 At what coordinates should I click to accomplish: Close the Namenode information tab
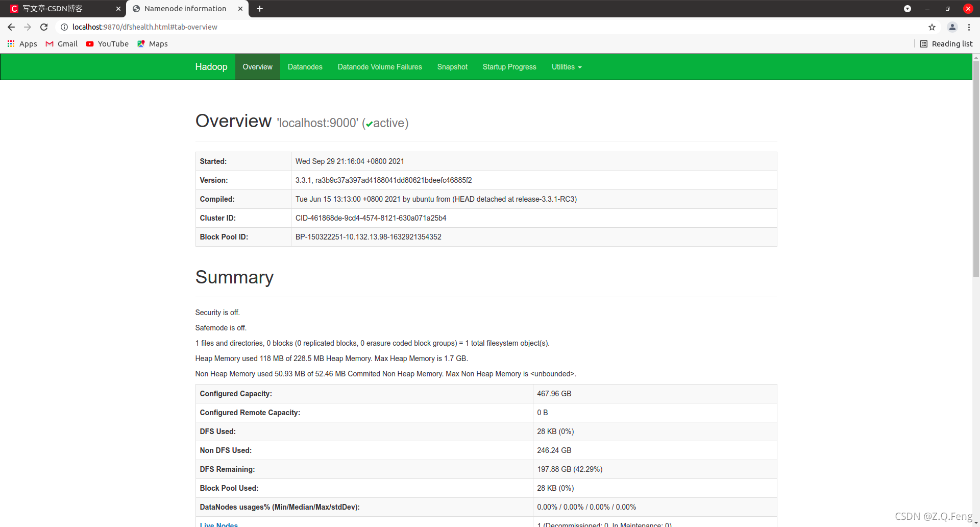pyautogui.click(x=240, y=9)
